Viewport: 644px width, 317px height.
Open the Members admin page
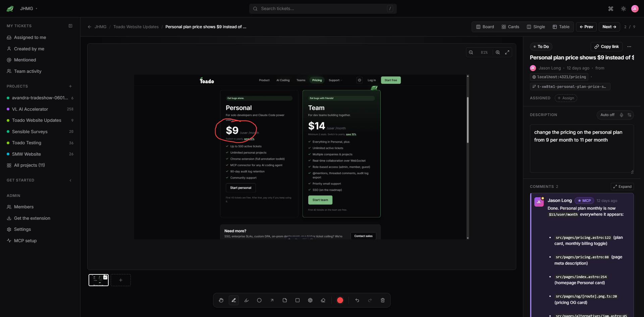[40, 207]
